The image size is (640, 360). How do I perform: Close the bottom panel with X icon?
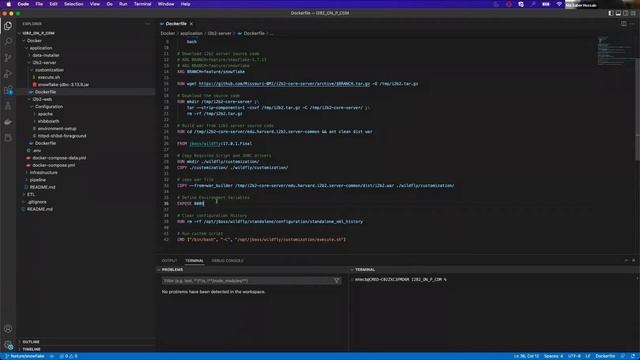coord(633,260)
